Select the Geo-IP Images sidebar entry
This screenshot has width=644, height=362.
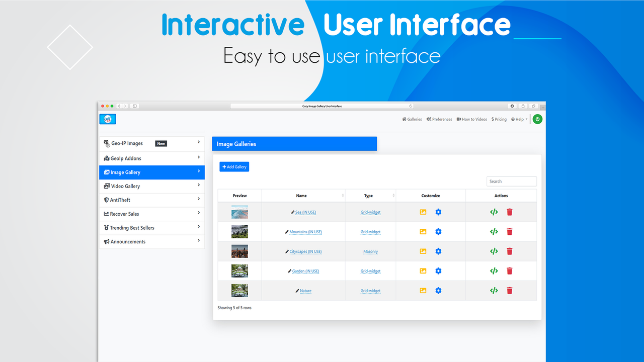[127, 143]
